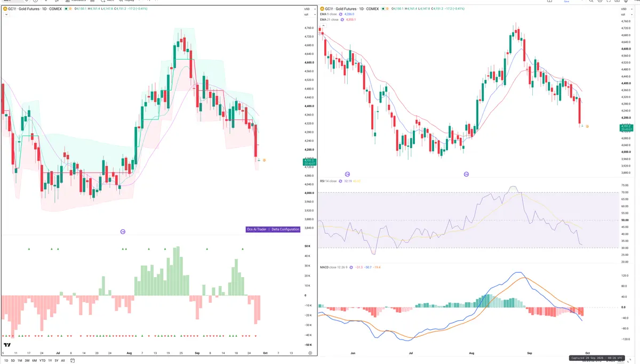Click the orange D marker on right chart
640x364 pixels.
click(587, 126)
